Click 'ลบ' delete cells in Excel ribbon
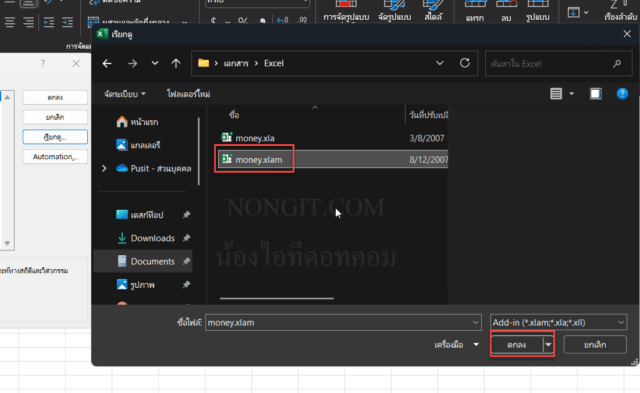Viewport: 640px width, 393px height. click(x=506, y=10)
